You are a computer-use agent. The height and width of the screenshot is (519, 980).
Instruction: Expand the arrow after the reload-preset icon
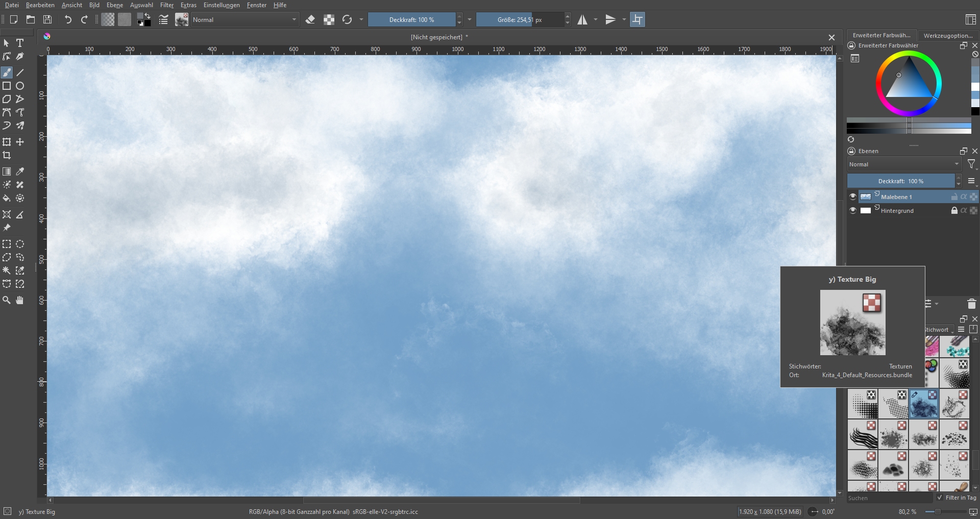click(x=361, y=19)
